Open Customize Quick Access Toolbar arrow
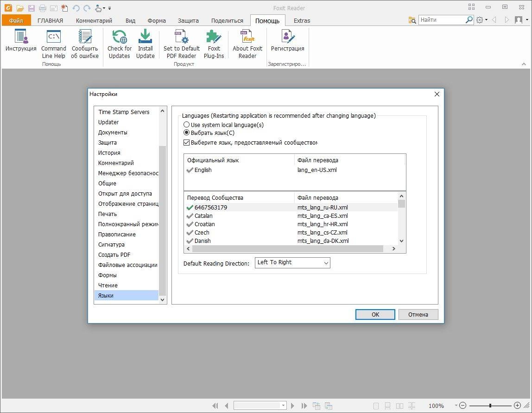This screenshot has height=413, width=532. coord(109,8)
